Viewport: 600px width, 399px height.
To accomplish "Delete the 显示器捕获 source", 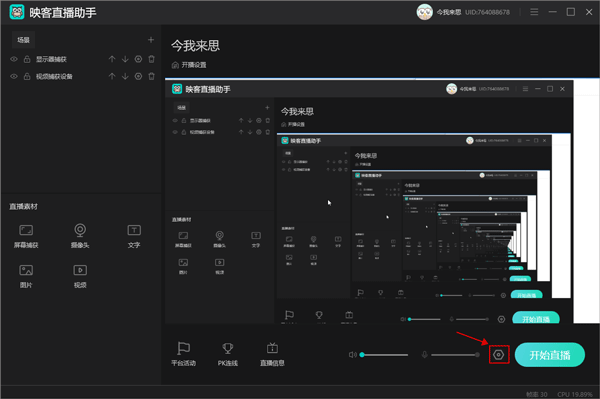I will click(x=152, y=59).
